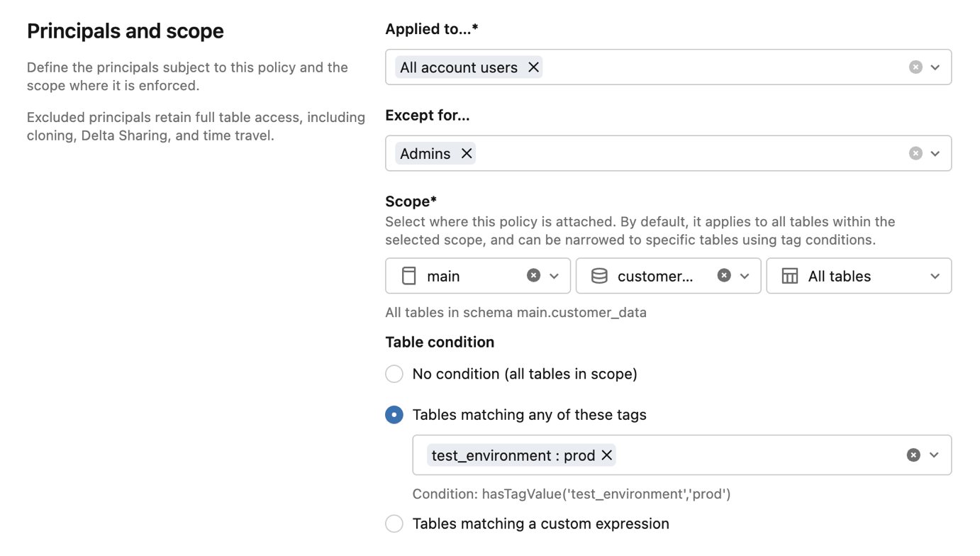This screenshot has height=556, width=980.
Task: Expand the Except for dropdown chevron
Action: tap(935, 153)
